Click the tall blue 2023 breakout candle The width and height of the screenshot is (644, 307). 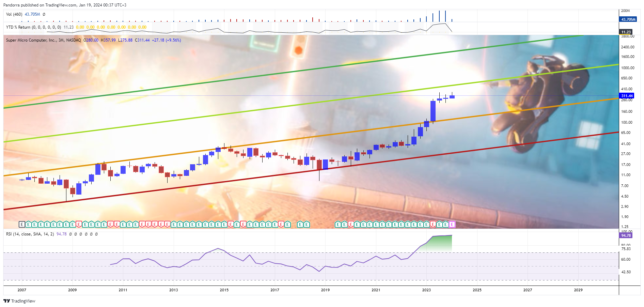click(x=433, y=111)
